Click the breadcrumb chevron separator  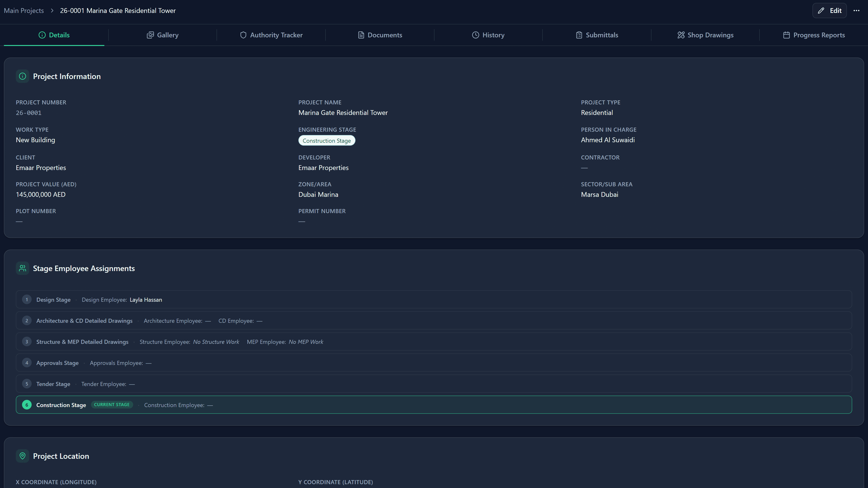[52, 11]
